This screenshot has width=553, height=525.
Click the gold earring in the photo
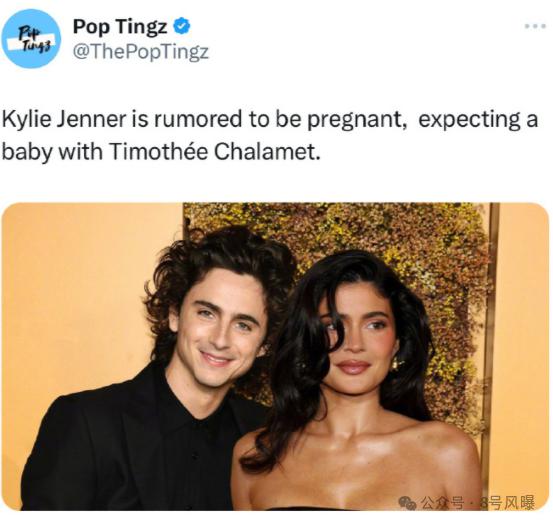(397, 364)
